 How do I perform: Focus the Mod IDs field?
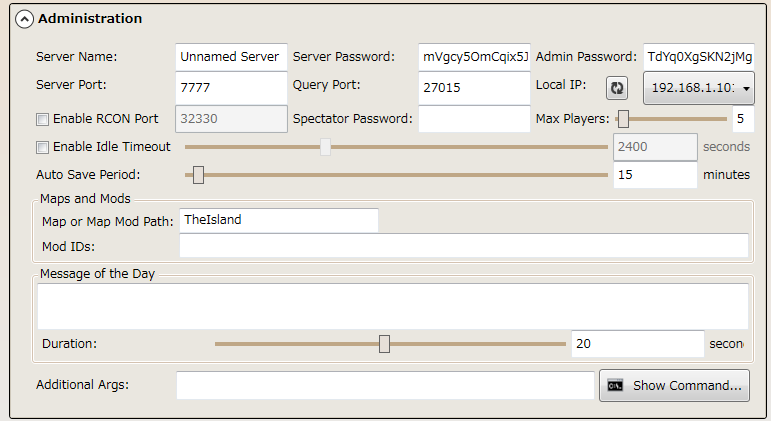pyautogui.click(x=464, y=245)
